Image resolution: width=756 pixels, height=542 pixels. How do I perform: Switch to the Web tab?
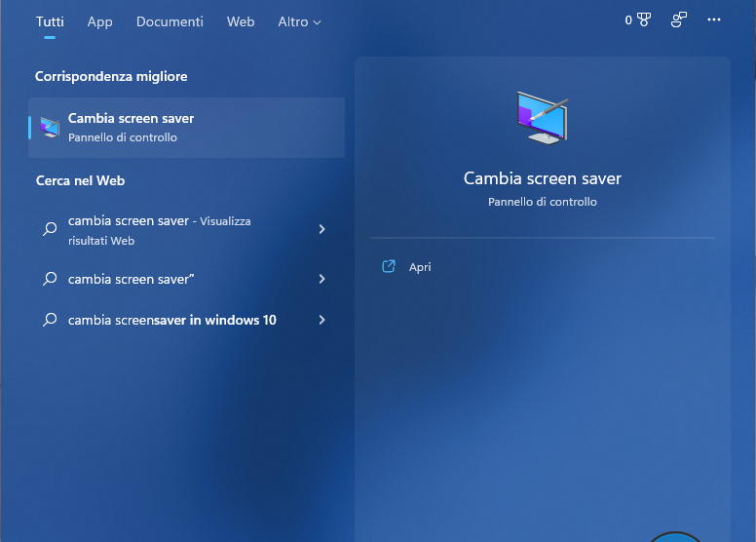(241, 21)
